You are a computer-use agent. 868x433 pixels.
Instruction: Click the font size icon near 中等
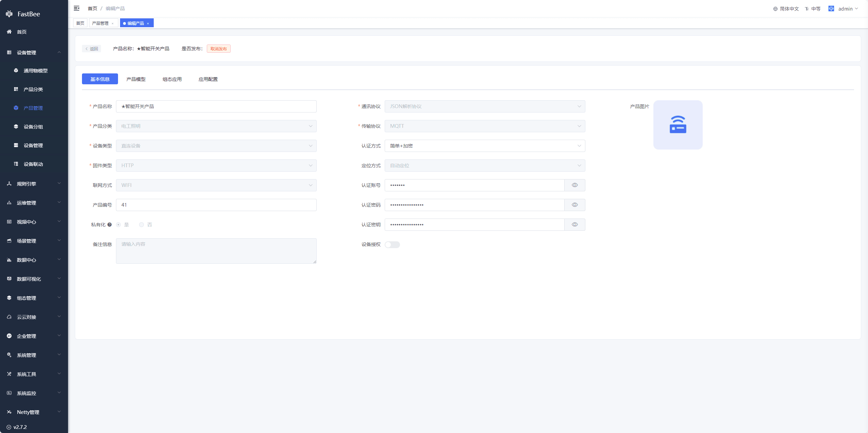click(807, 9)
